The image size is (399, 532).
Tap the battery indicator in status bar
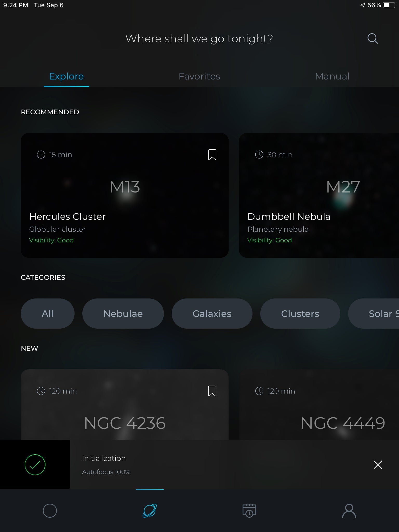(x=390, y=5)
